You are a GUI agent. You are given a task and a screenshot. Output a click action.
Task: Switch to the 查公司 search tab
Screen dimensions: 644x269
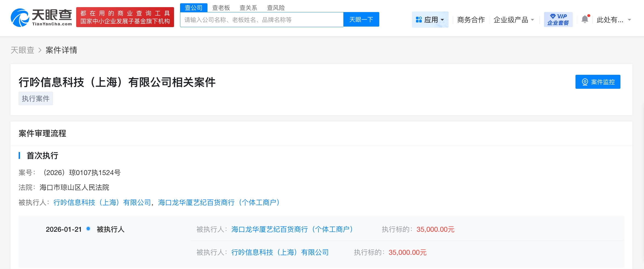click(193, 8)
